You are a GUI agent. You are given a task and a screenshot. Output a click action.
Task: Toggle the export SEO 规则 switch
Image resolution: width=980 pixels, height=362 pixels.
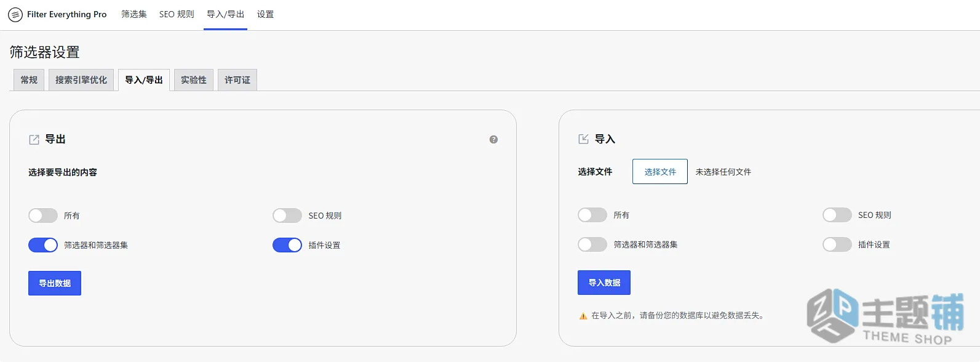click(x=287, y=215)
